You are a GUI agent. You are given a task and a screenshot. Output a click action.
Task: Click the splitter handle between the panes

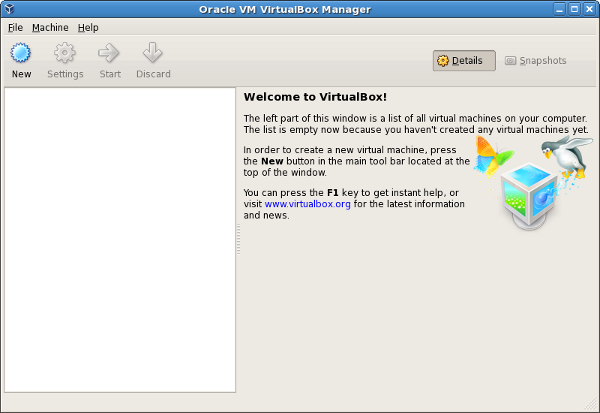coord(239,240)
